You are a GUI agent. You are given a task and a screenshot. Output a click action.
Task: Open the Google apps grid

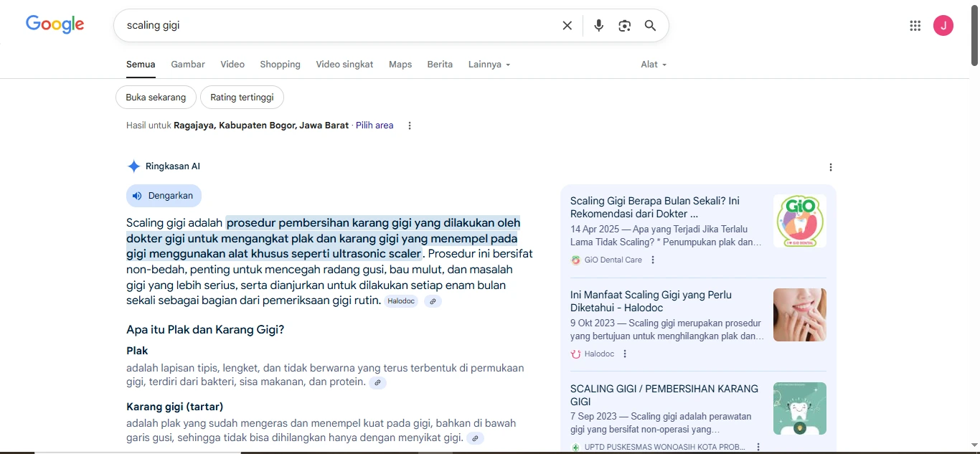(915, 26)
